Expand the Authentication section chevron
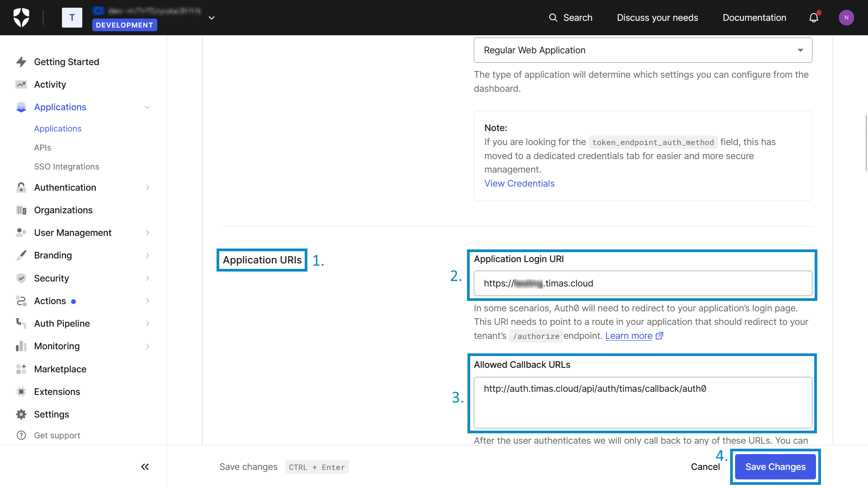Viewport: 868px width, 488px height. [147, 188]
